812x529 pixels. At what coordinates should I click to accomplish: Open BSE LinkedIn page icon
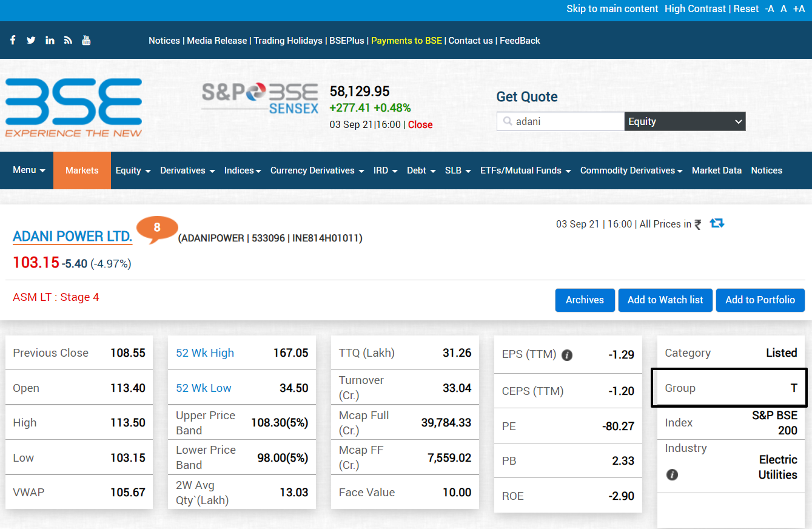coord(50,40)
